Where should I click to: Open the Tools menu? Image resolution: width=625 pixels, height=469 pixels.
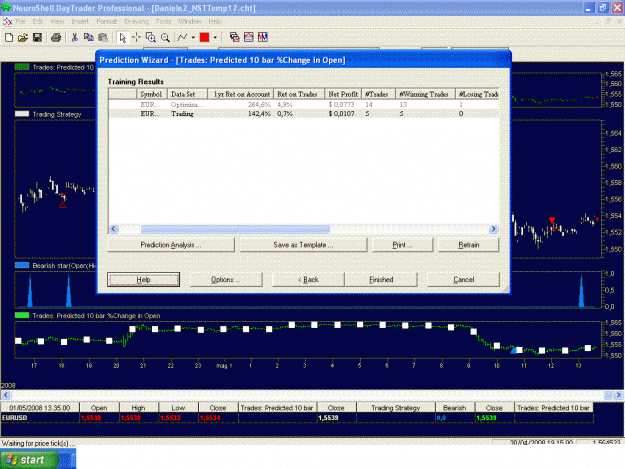coord(163,22)
